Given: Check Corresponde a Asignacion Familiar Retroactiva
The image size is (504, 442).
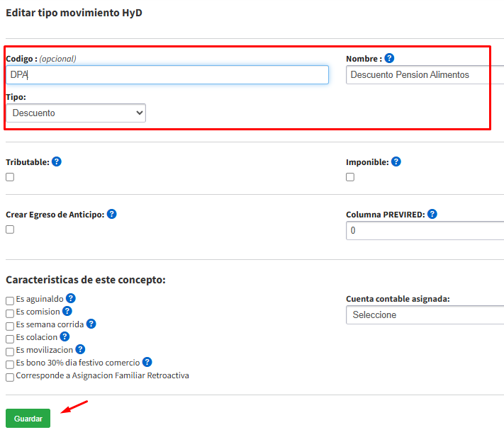Looking at the screenshot, I should click(10, 377).
